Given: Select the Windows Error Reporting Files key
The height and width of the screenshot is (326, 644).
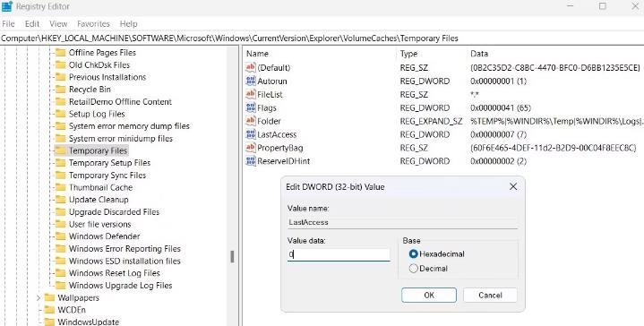Looking at the screenshot, I should (x=125, y=249).
